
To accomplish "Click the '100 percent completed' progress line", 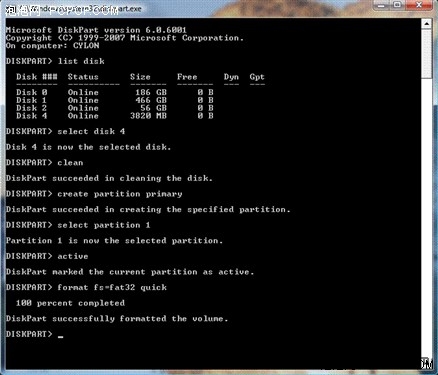I will click(x=70, y=303).
